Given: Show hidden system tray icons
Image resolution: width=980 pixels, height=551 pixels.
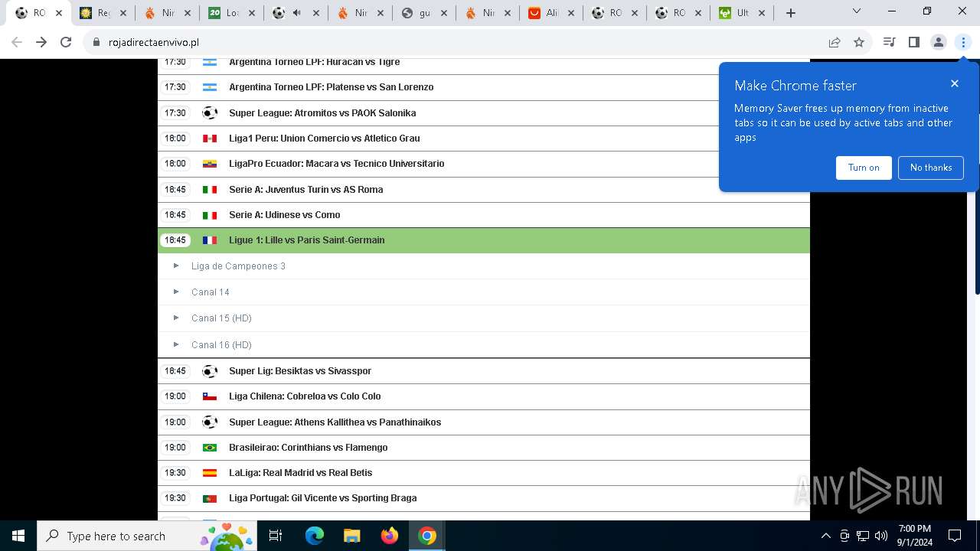Looking at the screenshot, I should click(825, 536).
